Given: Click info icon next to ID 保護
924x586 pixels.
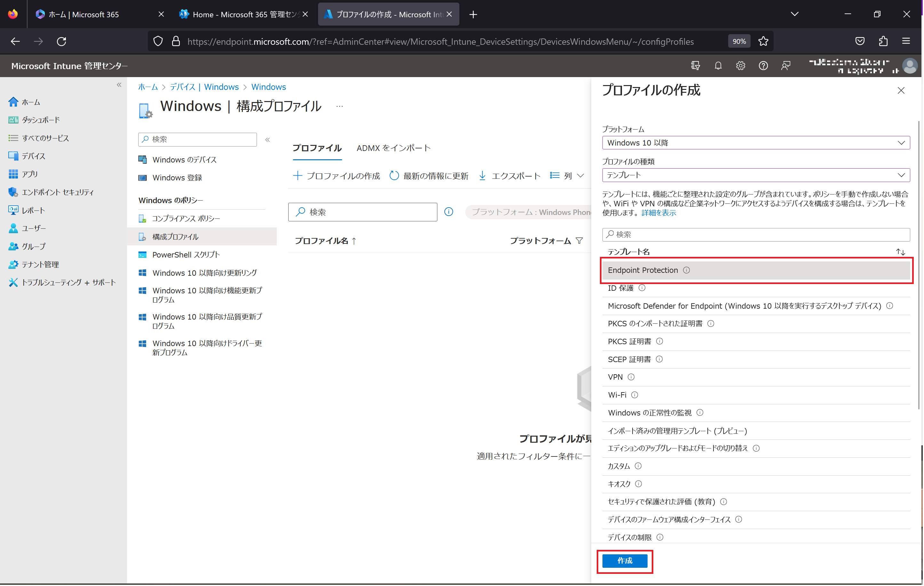Looking at the screenshot, I should pos(642,288).
